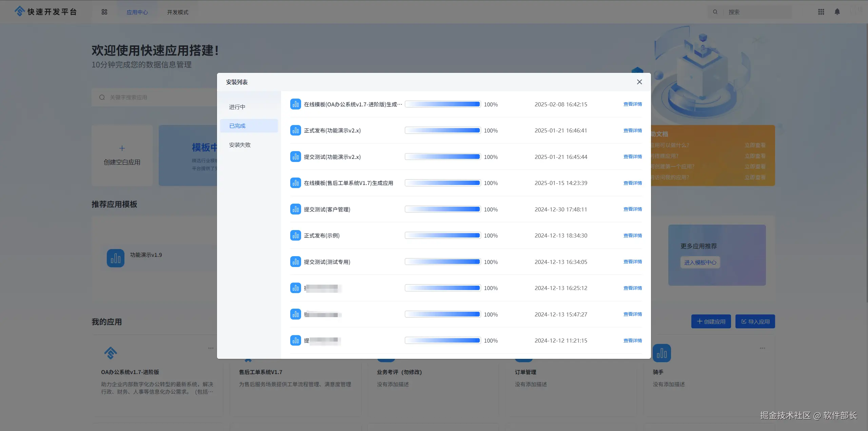Image resolution: width=868 pixels, height=431 pixels.
Task: Click 查看详情 for 正式发布(示例)
Action: tap(632, 235)
